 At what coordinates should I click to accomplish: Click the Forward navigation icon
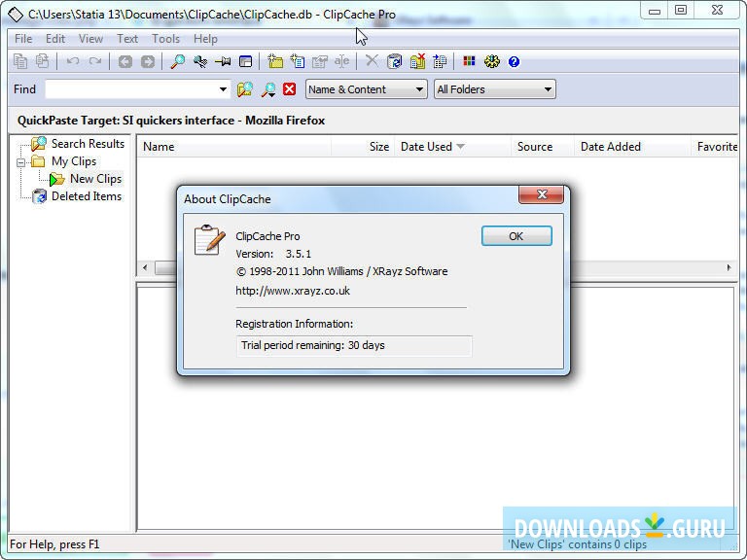148,61
